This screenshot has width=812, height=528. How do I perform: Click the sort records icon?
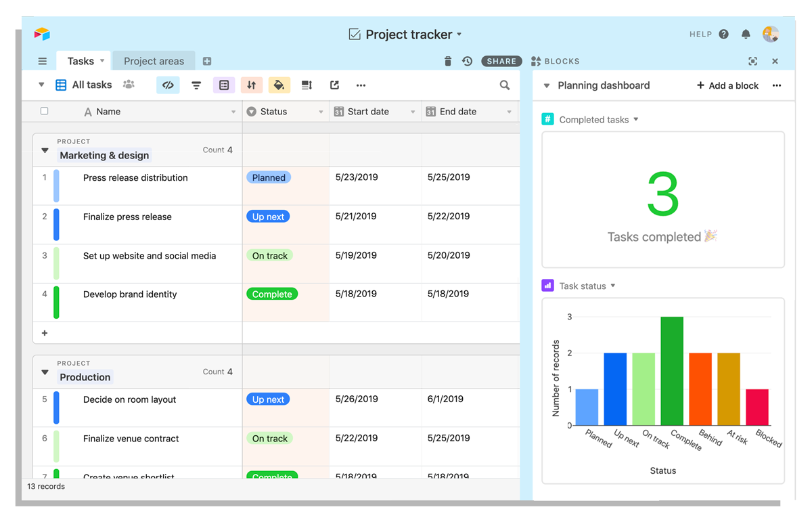(251, 85)
